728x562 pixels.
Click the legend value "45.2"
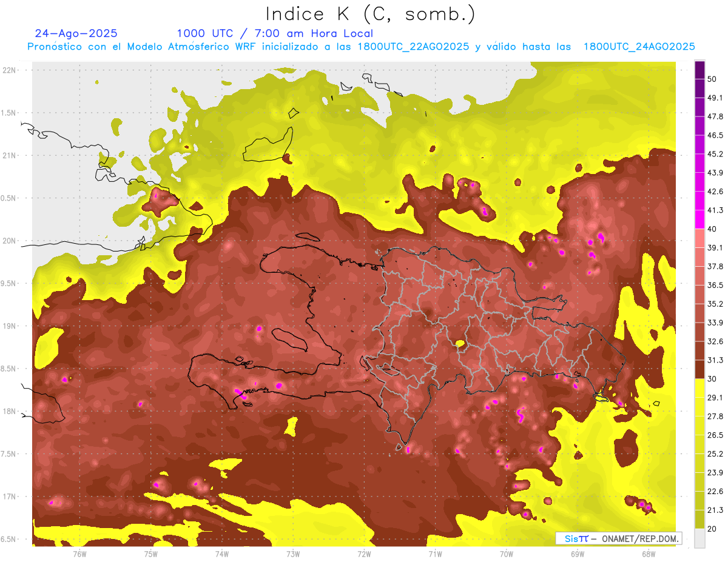pos(715,154)
